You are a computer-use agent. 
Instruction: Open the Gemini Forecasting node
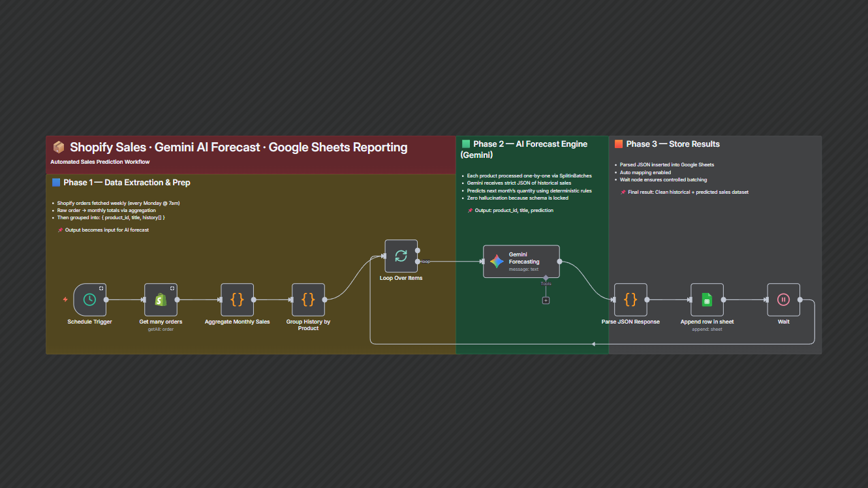point(521,261)
